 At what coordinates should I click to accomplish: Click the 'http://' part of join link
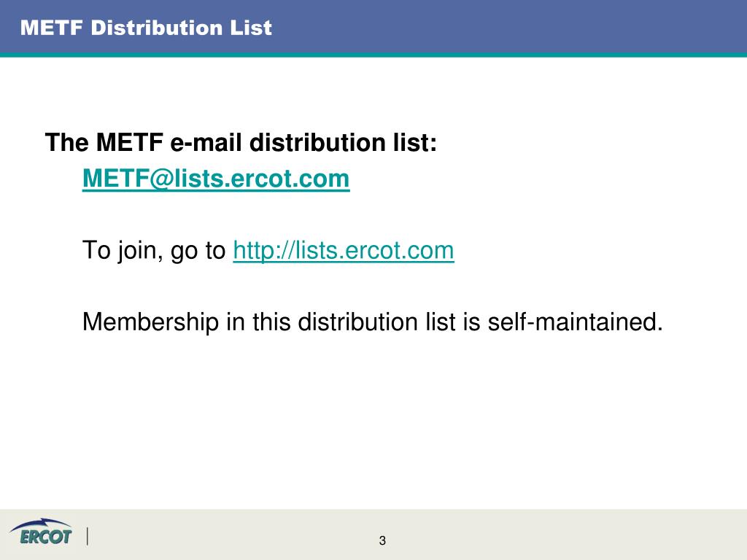click(260, 251)
